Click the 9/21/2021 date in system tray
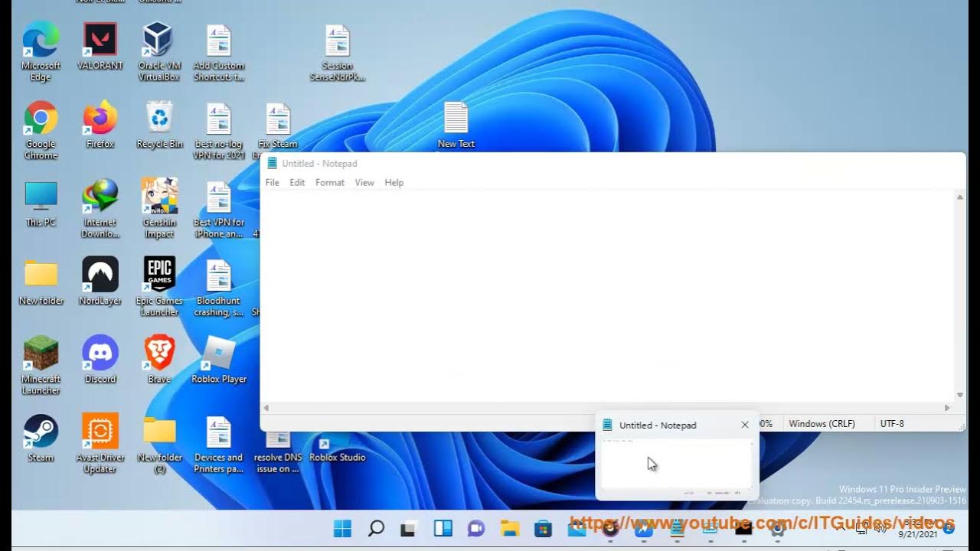The image size is (980, 551). click(x=917, y=535)
